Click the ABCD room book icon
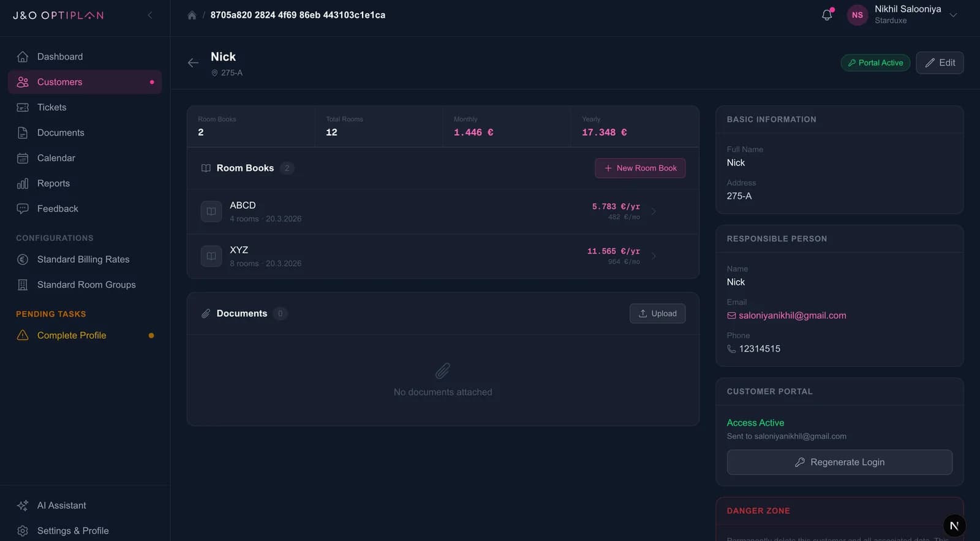The width and height of the screenshot is (980, 541). click(211, 211)
